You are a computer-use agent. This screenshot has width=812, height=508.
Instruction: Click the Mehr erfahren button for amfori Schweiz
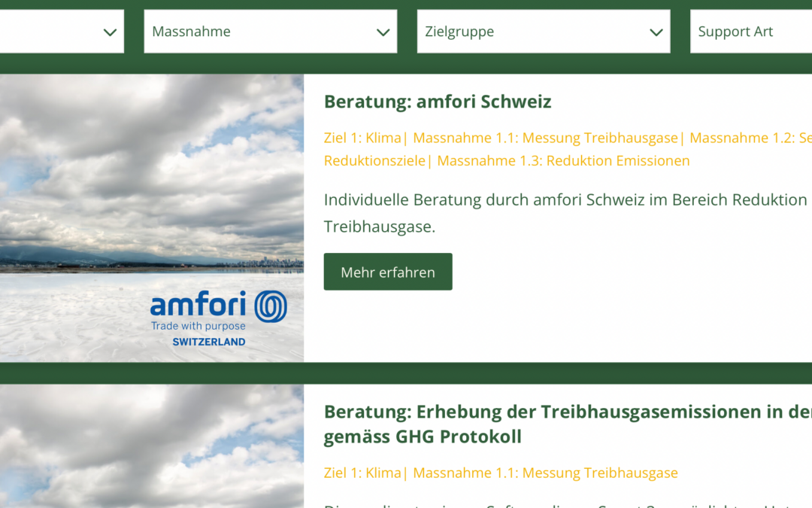coord(388,272)
